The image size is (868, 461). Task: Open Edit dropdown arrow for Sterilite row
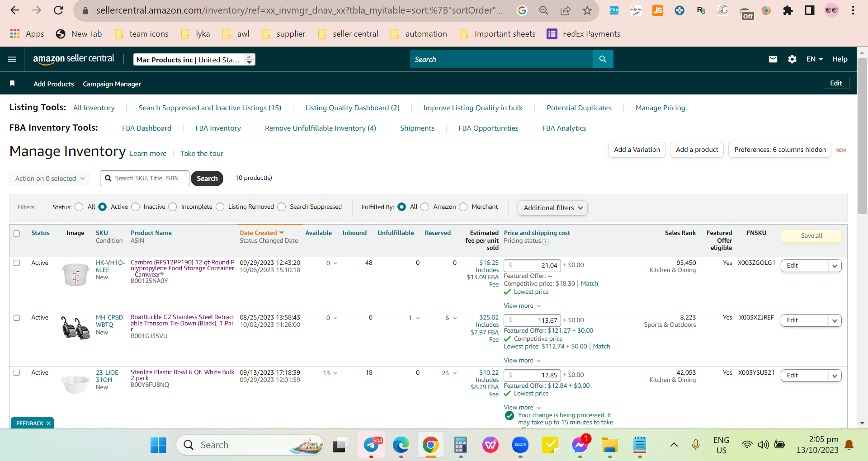[835, 376]
